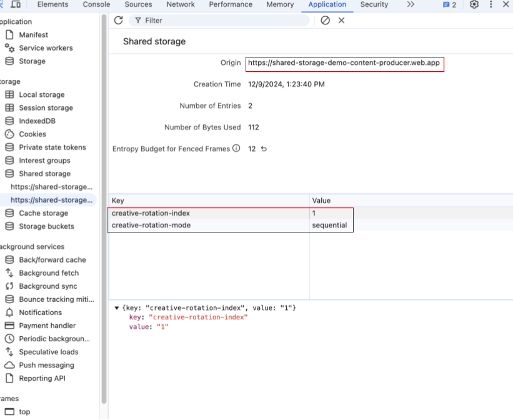Refresh the shared storage view
Screen dimensions: 513x420
[118, 20]
